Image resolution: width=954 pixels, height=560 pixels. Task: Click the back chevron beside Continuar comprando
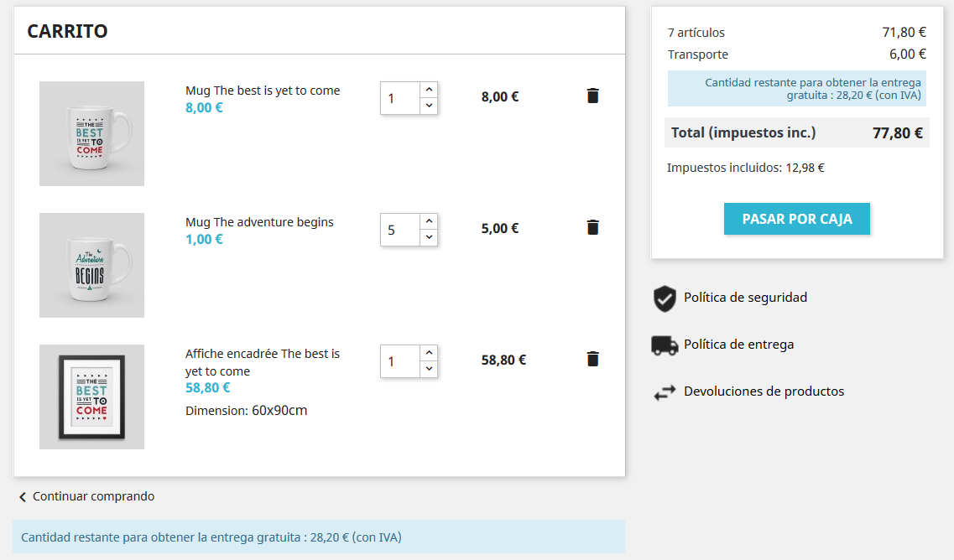point(23,497)
